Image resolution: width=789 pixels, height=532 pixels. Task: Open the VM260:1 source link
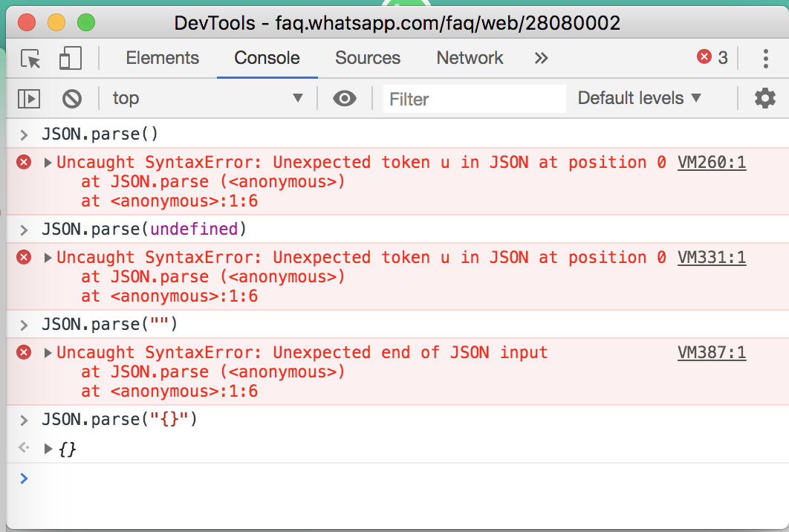tap(711, 163)
